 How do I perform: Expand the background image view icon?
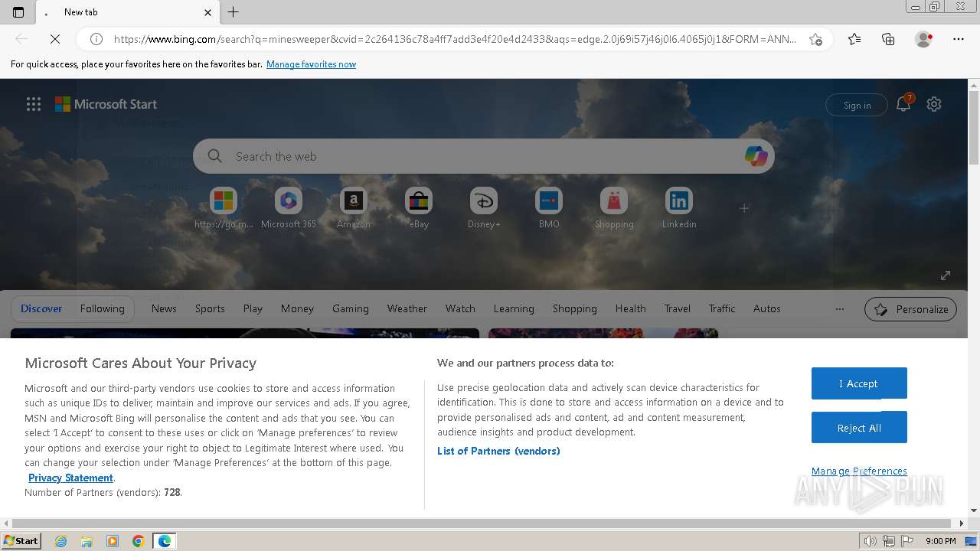[946, 275]
